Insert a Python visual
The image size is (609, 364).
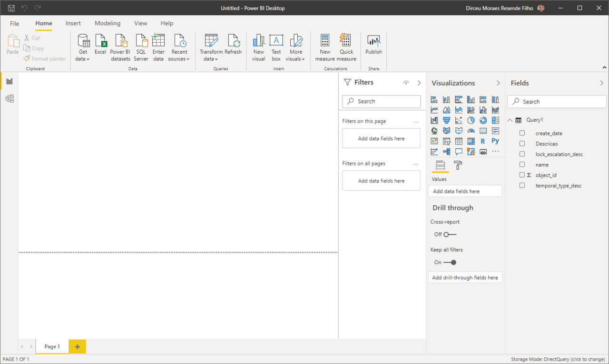pyautogui.click(x=495, y=141)
